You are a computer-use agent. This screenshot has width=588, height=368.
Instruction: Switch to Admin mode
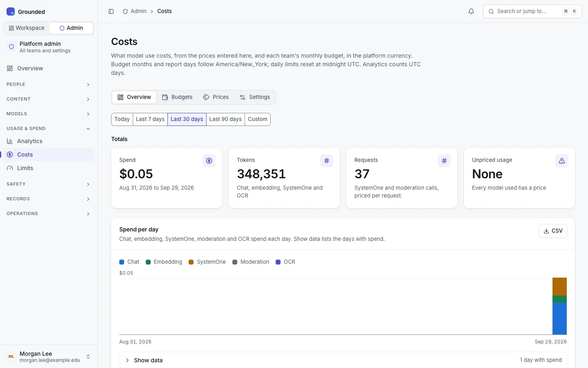(71, 28)
